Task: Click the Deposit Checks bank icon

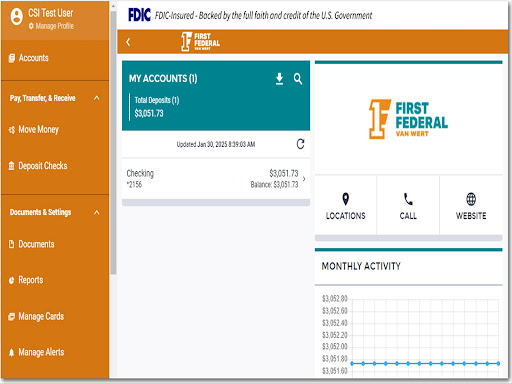Action: (11, 165)
